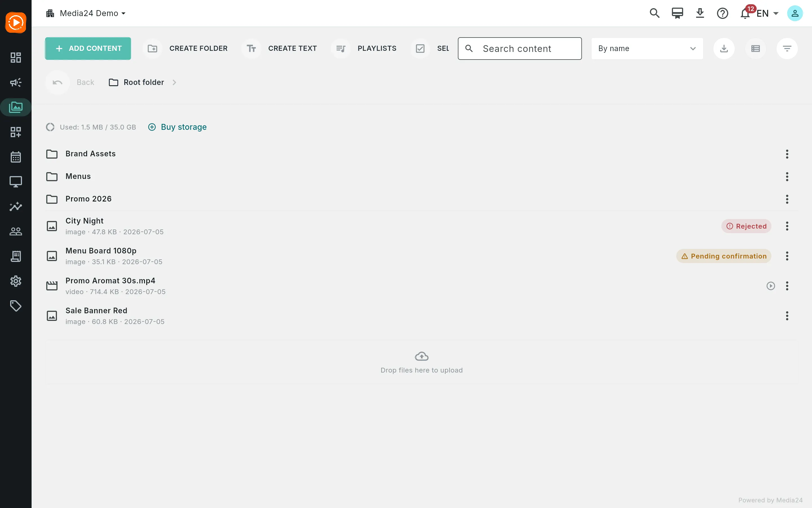Open the widgets add-apps icon in sidebar
The height and width of the screenshot is (508, 812).
click(16, 132)
